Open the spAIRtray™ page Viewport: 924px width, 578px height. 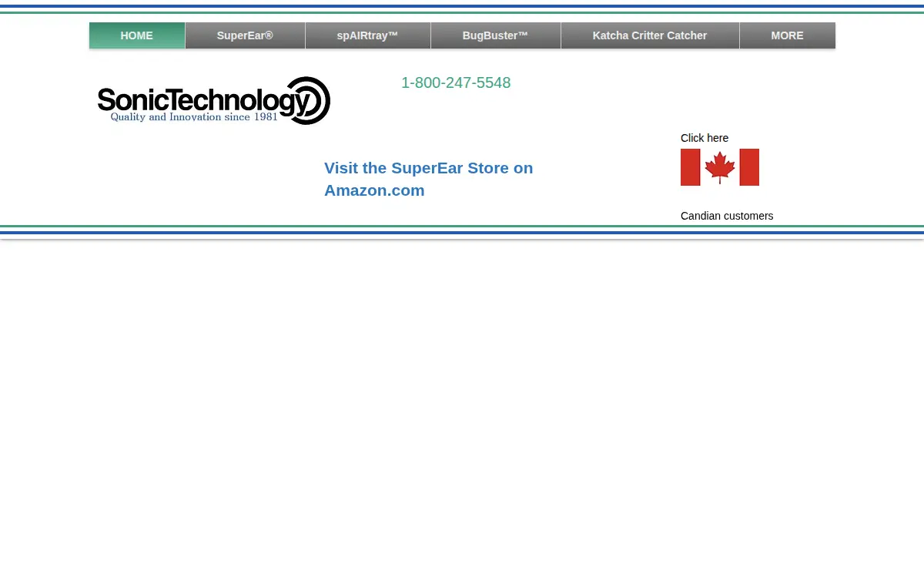click(x=368, y=35)
